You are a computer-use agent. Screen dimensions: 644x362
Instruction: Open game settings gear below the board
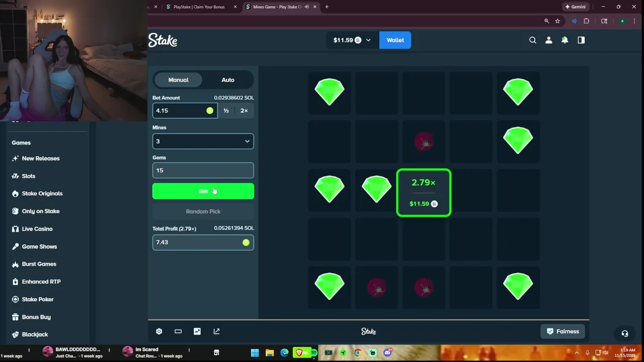point(159,331)
